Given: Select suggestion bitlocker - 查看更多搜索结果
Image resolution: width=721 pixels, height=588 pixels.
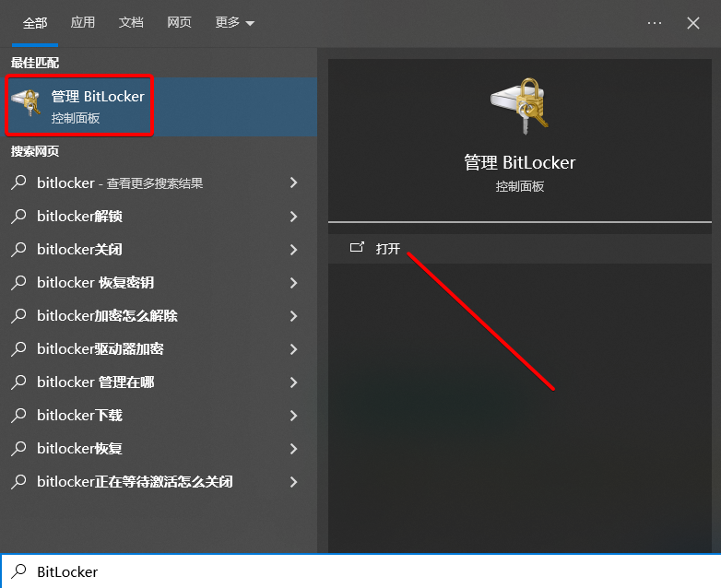Looking at the screenshot, I should [159, 183].
